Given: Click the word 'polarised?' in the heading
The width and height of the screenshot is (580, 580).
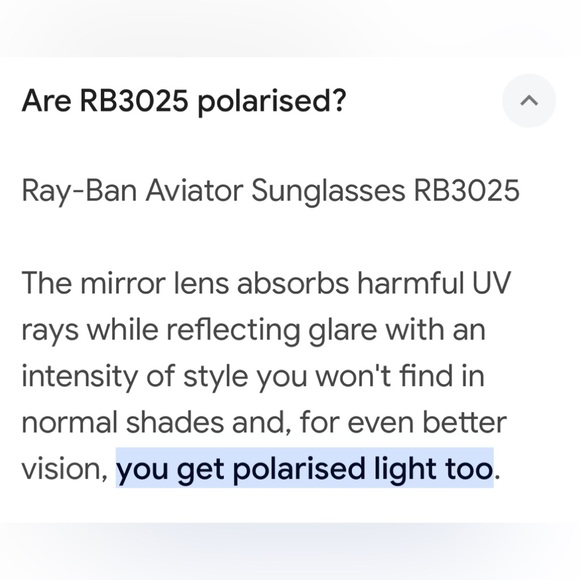Looking at the screenshot, I should (x=272, y=102).
